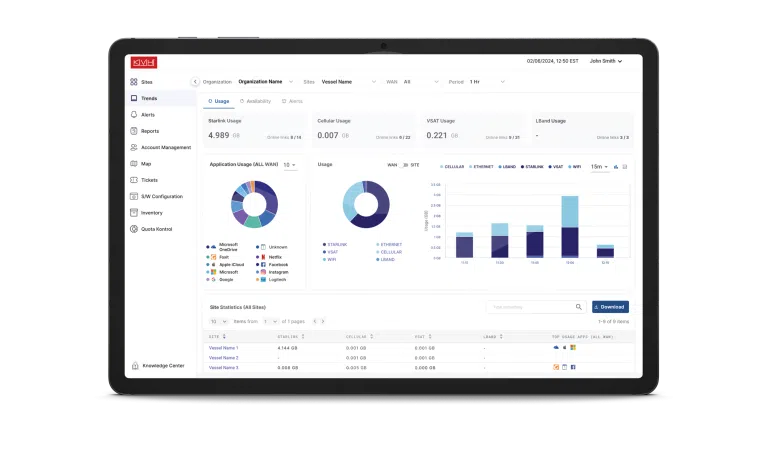Open Account Management menu item
Image resolution: width=768 pixels, height=462 pixels.
[161, 147]
